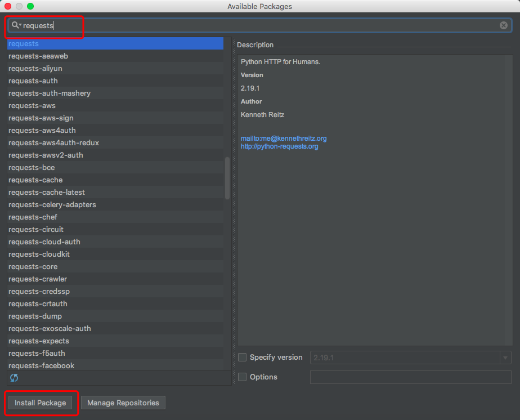The width and height of the screenshot is (520, 420).
Task: Click the search magnifier history icon
Action: 16,25
